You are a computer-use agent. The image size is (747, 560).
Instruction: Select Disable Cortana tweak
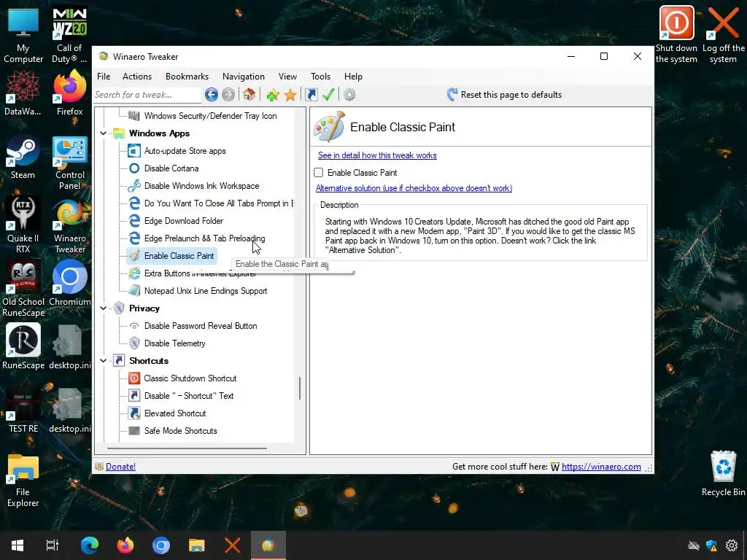[x=171, y=168]
